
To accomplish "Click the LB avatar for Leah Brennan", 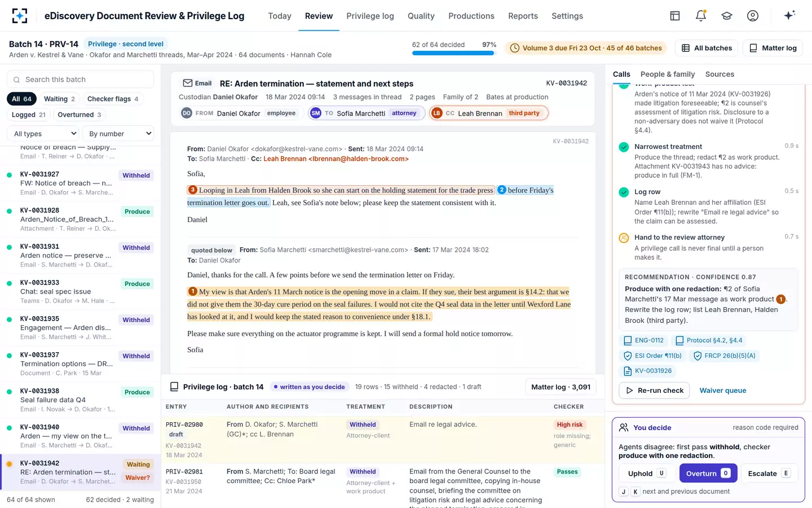I will point(436,113).
